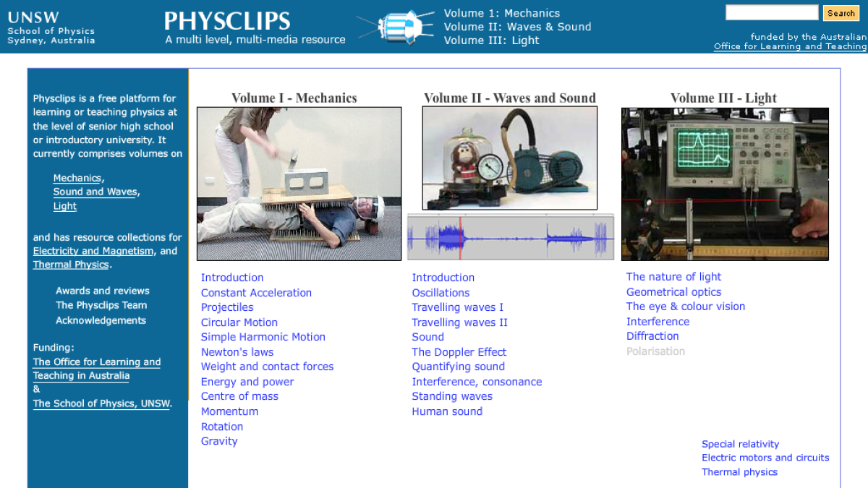Open the Mechanics link in the sidebar
The image size is (868, 488).
click(77, 178)
